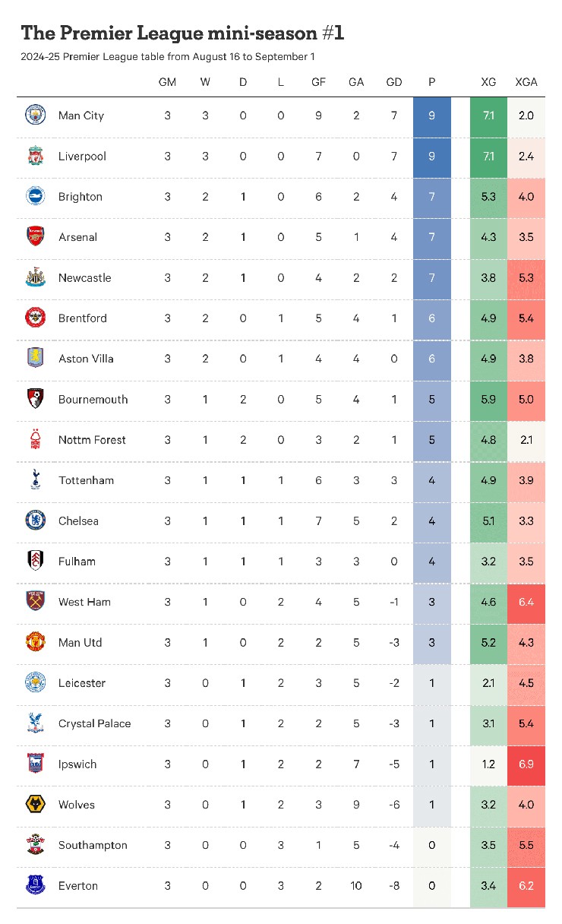Click the Man Utd red crest

(x=35, y=642)
